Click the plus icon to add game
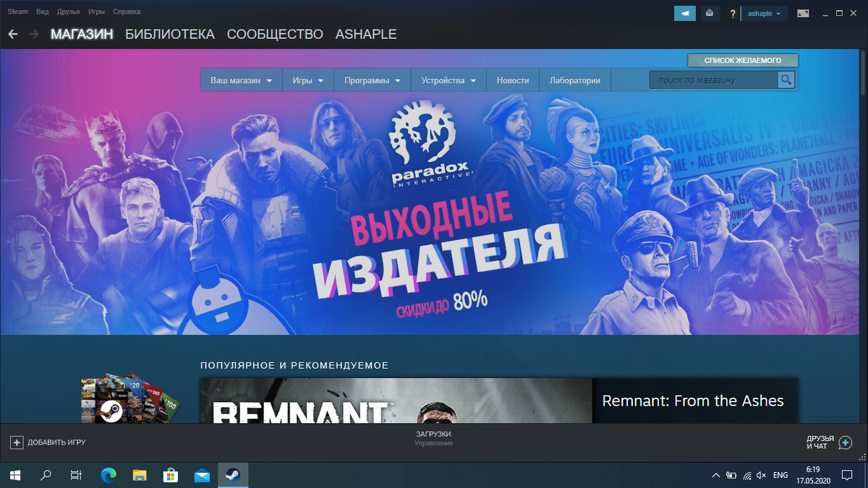This screenshot has width=868, height=488. (17, 442)
